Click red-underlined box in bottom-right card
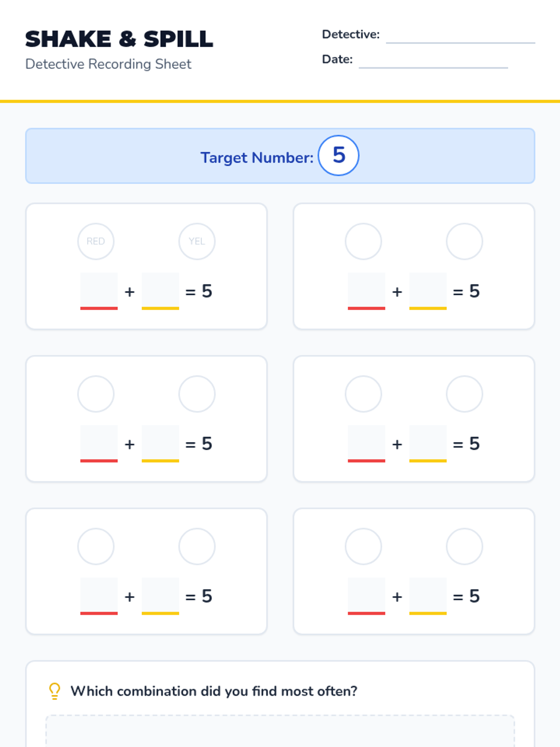 366,596
